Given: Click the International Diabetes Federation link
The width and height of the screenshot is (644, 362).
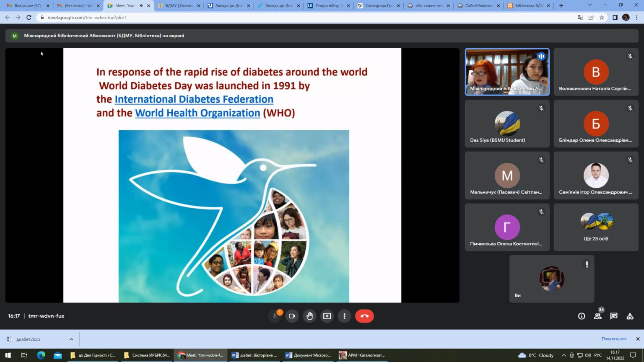Looking at the screenshot, I should pos(194,99).
